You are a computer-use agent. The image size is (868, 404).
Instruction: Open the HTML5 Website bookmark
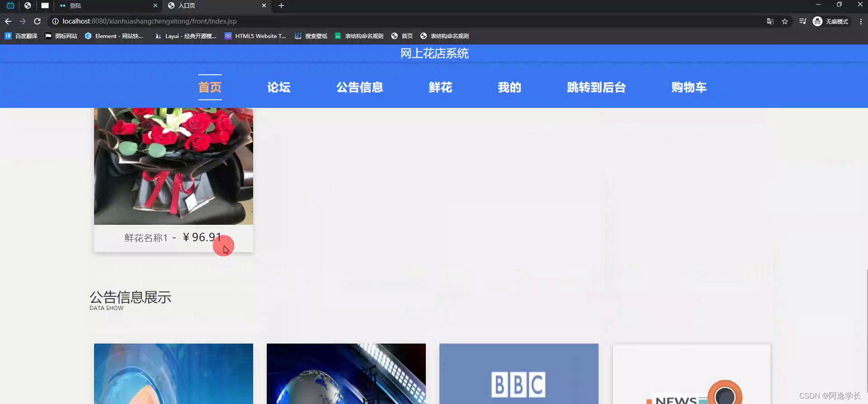coord(255,36)
